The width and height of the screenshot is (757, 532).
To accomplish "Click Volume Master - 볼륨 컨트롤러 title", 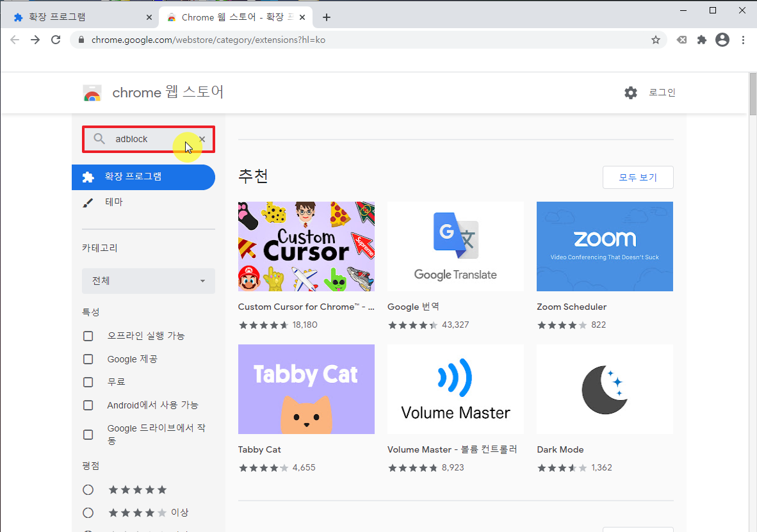I will pyautogui.click(x=452, y=450).
